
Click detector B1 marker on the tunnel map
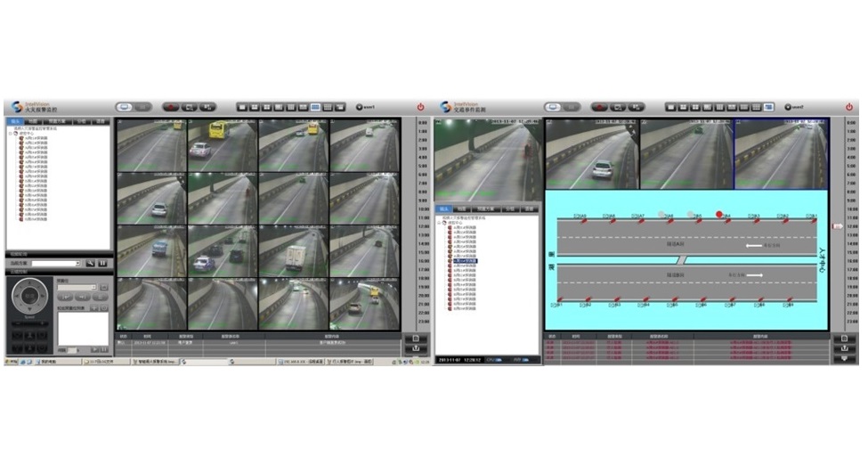coord(559,299)
